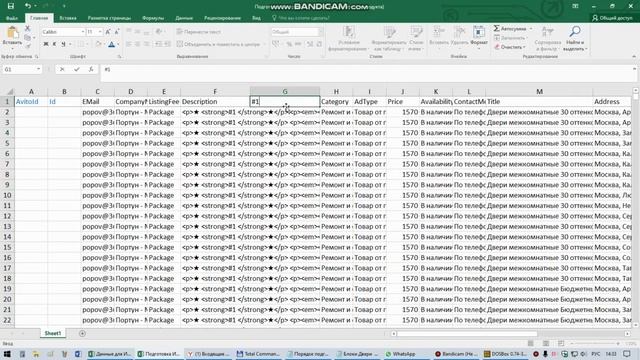Open the Name Box dropdown arrow next to G1
This screenshot has height=360, width=640.
[38, 69]
